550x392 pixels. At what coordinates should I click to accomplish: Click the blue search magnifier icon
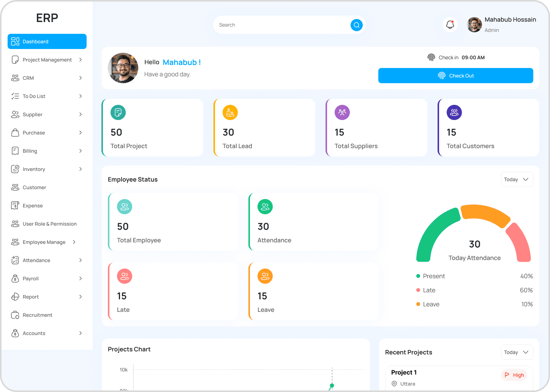tap(356, 25)
